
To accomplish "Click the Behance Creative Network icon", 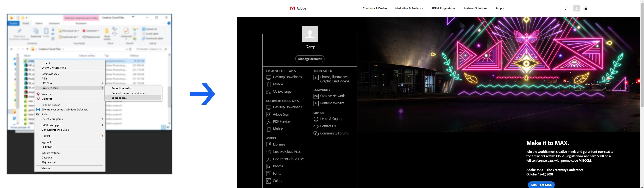I will click(x=316, y=96).
